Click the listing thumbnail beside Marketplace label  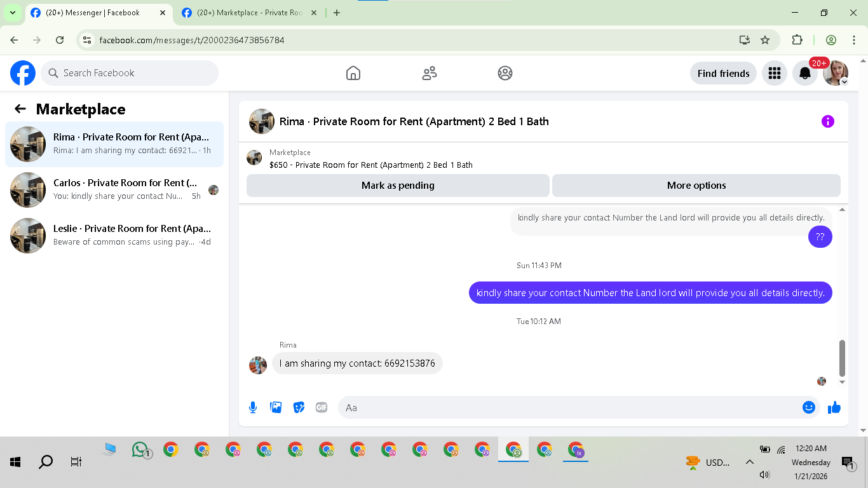tap(254, 158)
